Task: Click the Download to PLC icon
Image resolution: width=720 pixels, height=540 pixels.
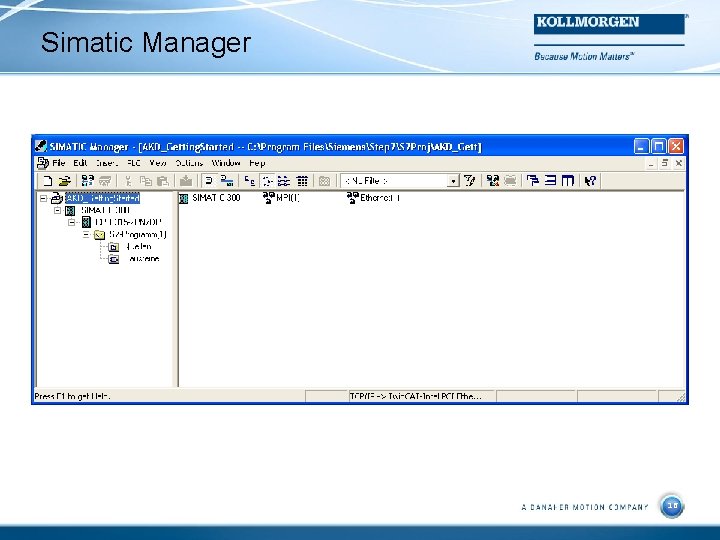Action: pyautogui.click(x=186, y=181)
